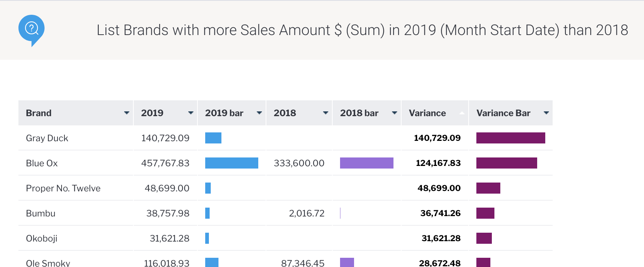
Task: Open the Variance Bar column dropdown arrow
Action: tap(546, 113)
